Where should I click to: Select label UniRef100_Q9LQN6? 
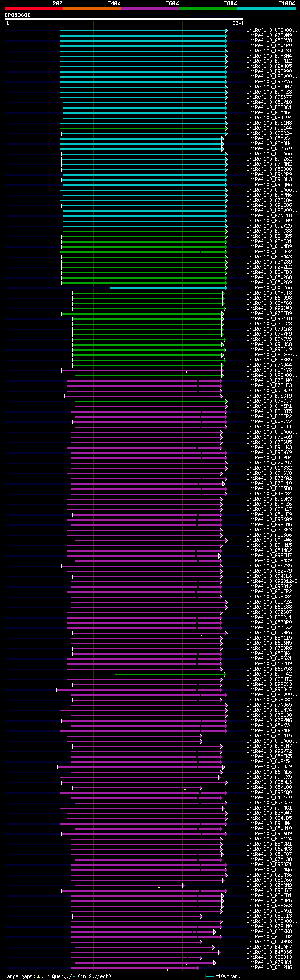269,184
